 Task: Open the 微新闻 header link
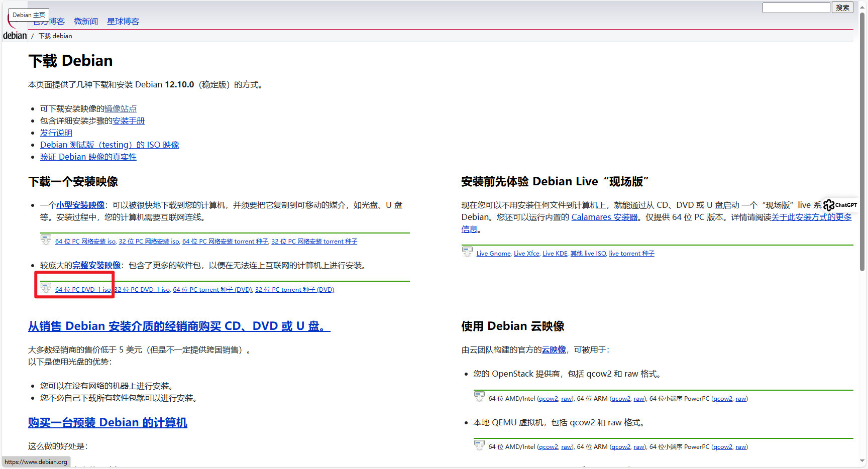tap(86, 21)
